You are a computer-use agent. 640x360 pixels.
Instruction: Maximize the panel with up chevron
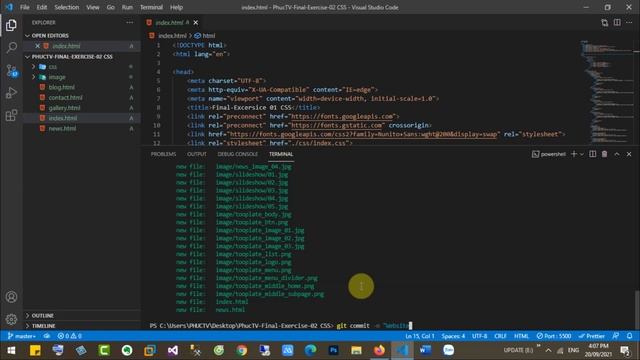click(x=617, y=154)
